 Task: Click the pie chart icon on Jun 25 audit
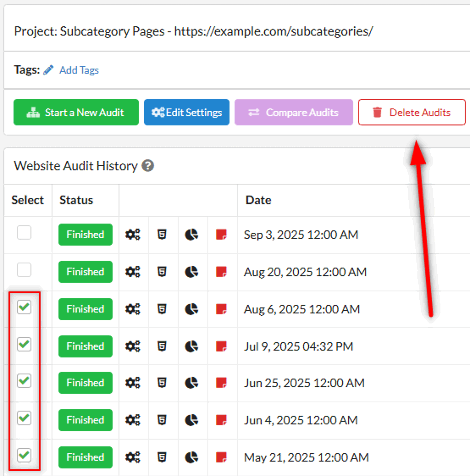[x=192, y=383]
